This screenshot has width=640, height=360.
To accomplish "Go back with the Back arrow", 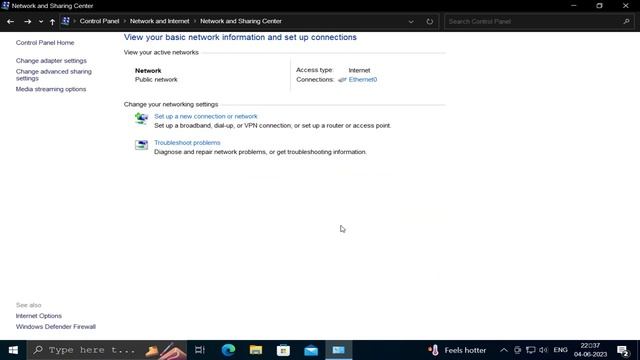I will (x=10, y=21).
